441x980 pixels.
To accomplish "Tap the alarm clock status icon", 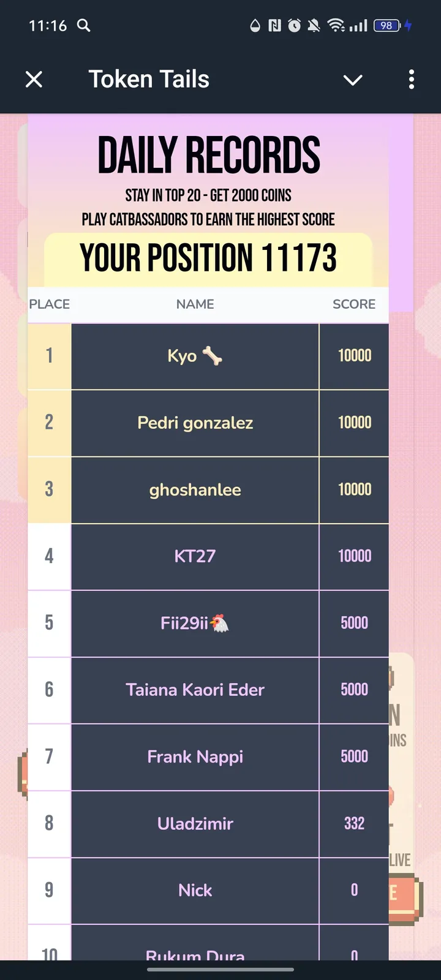I will pos(295,26).
